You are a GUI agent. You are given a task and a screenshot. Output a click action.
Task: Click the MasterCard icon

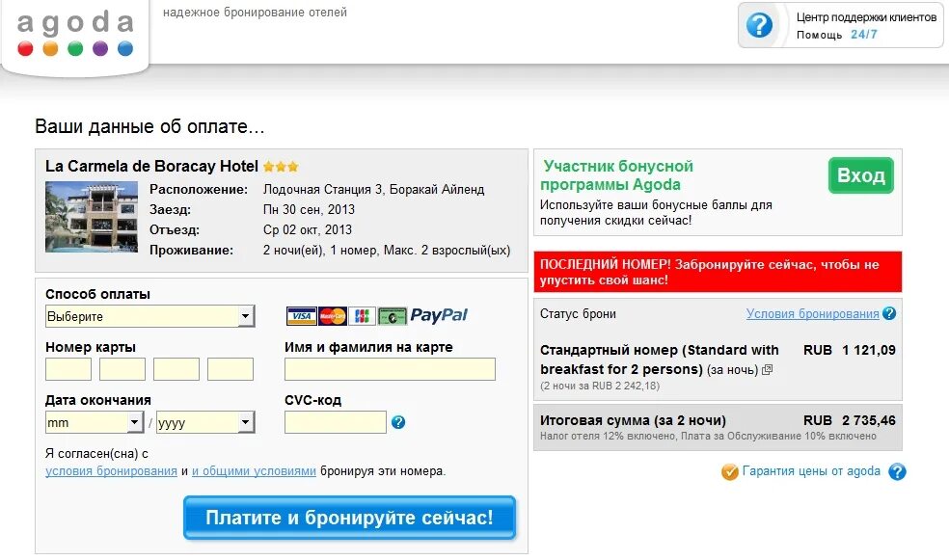(x=333, y=316)
